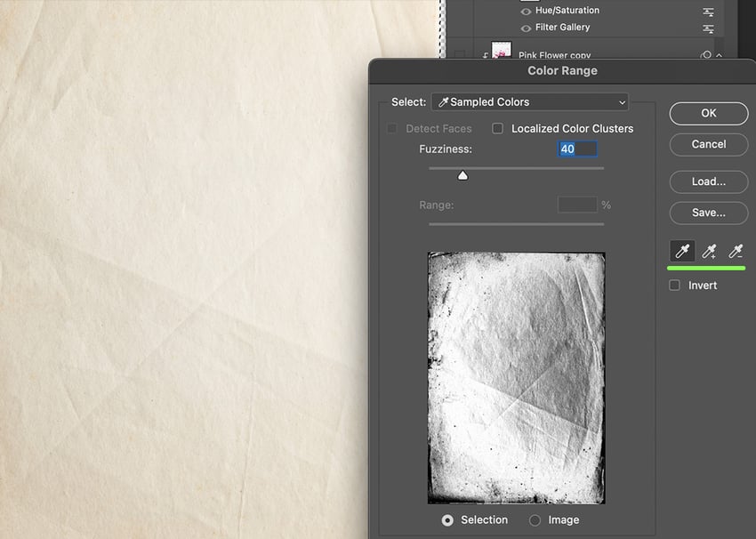
Task: Collapse the Pink Flower copy layer effects
Action: 719,55
